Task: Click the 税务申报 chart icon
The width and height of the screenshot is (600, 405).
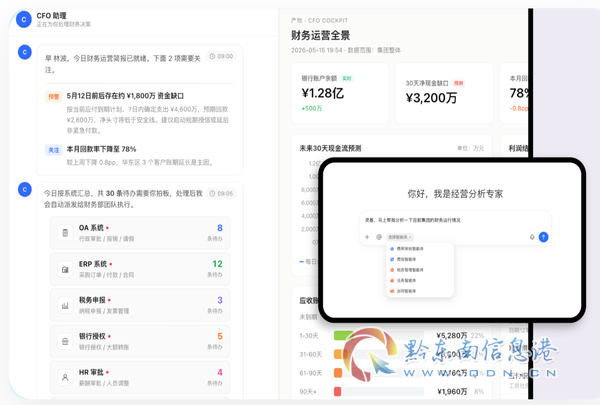Action: coord(65,305)
